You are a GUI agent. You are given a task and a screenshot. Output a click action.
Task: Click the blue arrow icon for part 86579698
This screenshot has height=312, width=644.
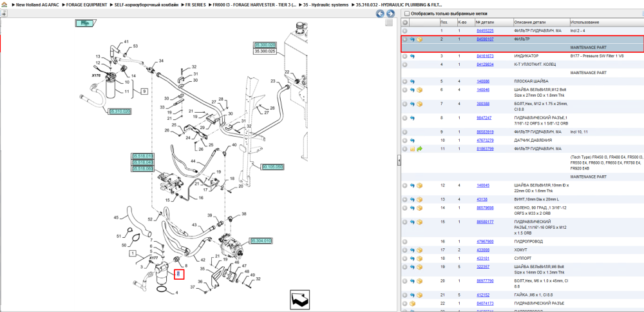[x=412, y=208]
